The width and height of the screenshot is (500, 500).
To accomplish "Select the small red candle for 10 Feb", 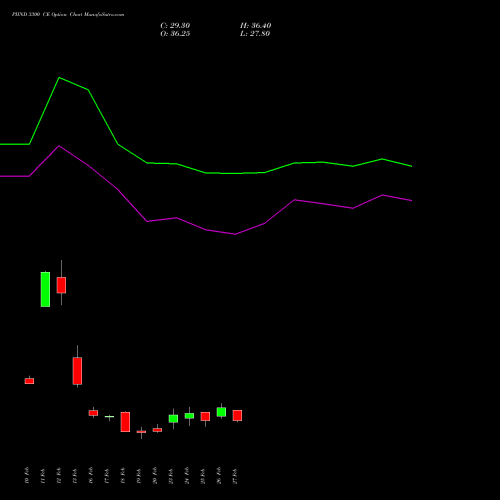I will (29, 381).
